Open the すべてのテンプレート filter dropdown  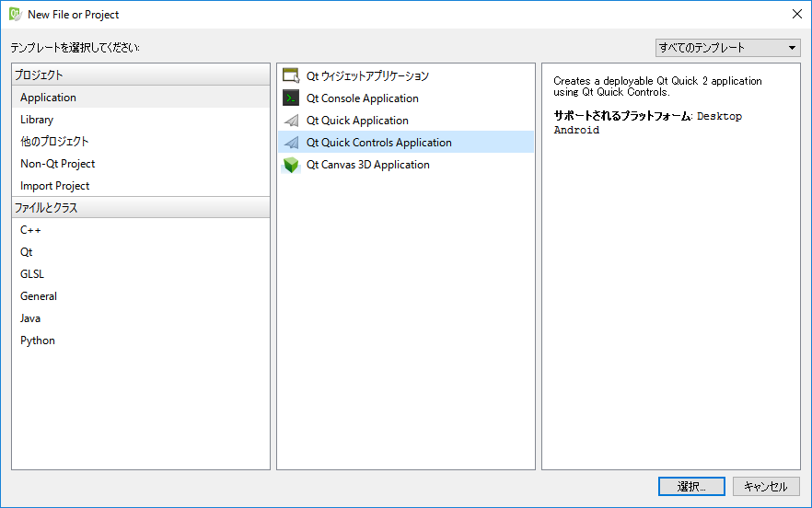tap(727, 48)
